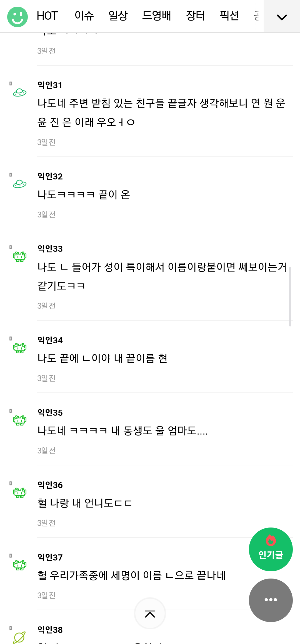This screenshot has width=300, height=644.
Task: Tap the space invader avatar of 익인33
Action: [x=20, y=257]
